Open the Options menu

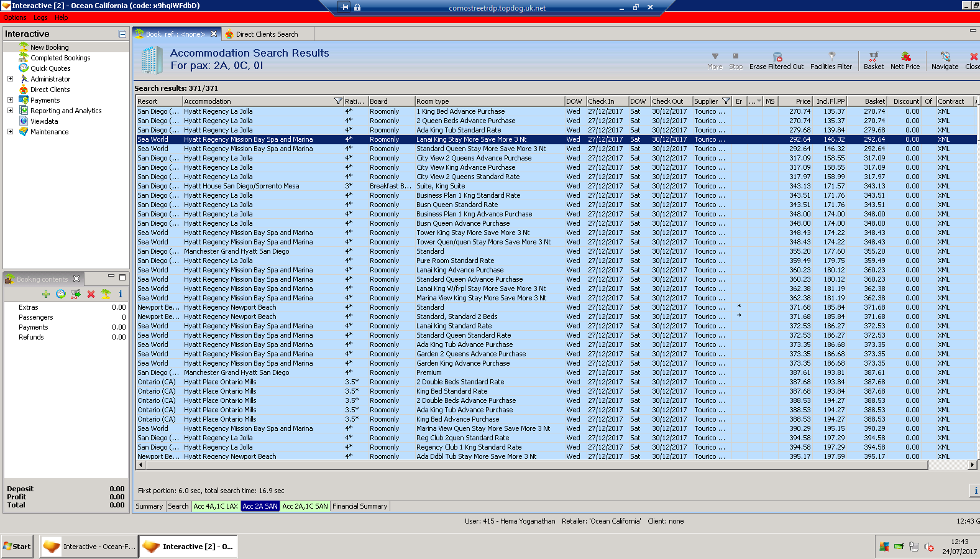coord(15,17)
